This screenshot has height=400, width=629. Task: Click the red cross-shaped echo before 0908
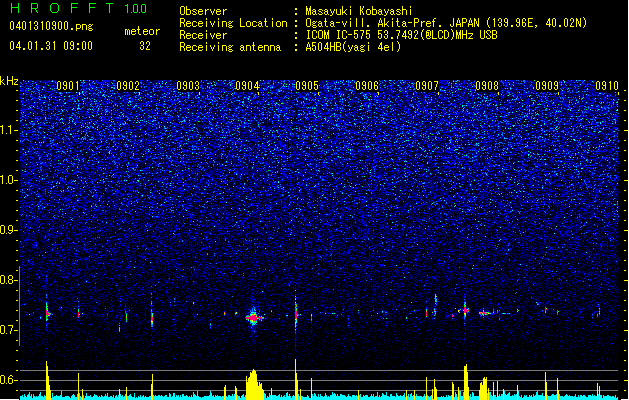click(x=465, y=310)
